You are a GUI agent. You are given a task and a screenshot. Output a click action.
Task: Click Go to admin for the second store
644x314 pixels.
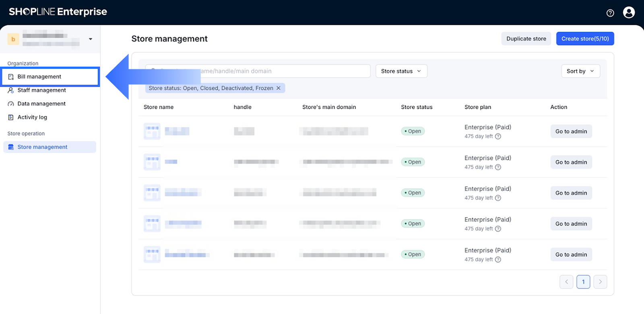coord(571,162)
